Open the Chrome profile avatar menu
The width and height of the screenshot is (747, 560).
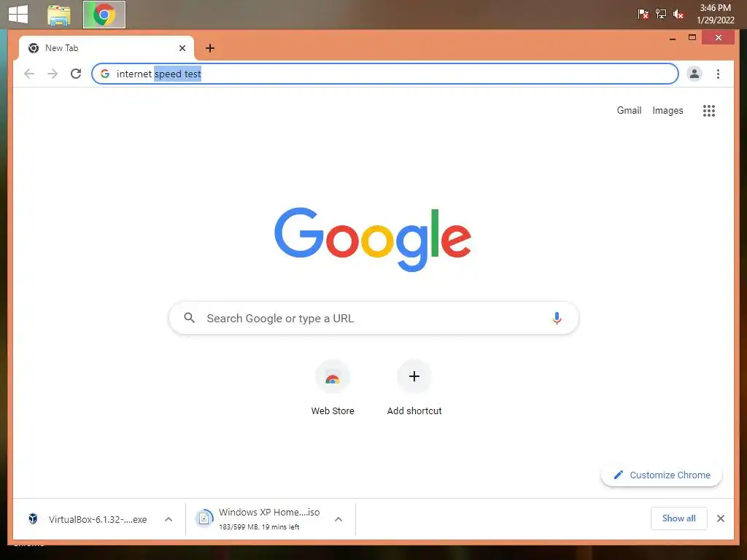(694, 74)
